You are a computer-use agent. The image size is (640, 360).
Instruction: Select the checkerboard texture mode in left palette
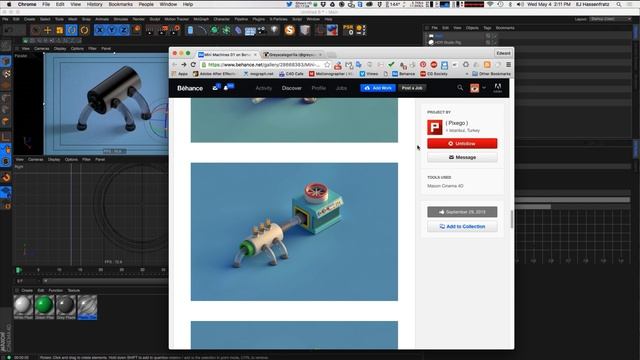7,73
